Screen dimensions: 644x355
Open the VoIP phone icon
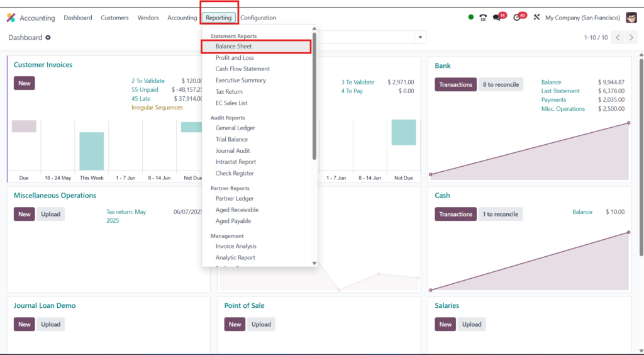(x=483, y=18)
